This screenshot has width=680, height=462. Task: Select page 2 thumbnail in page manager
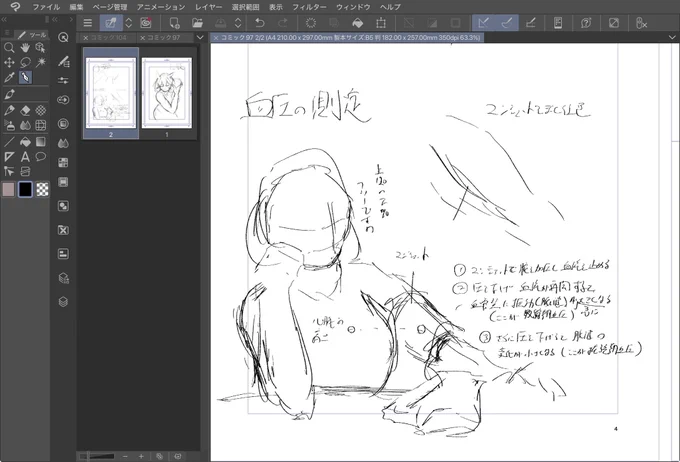click(111, 93)
